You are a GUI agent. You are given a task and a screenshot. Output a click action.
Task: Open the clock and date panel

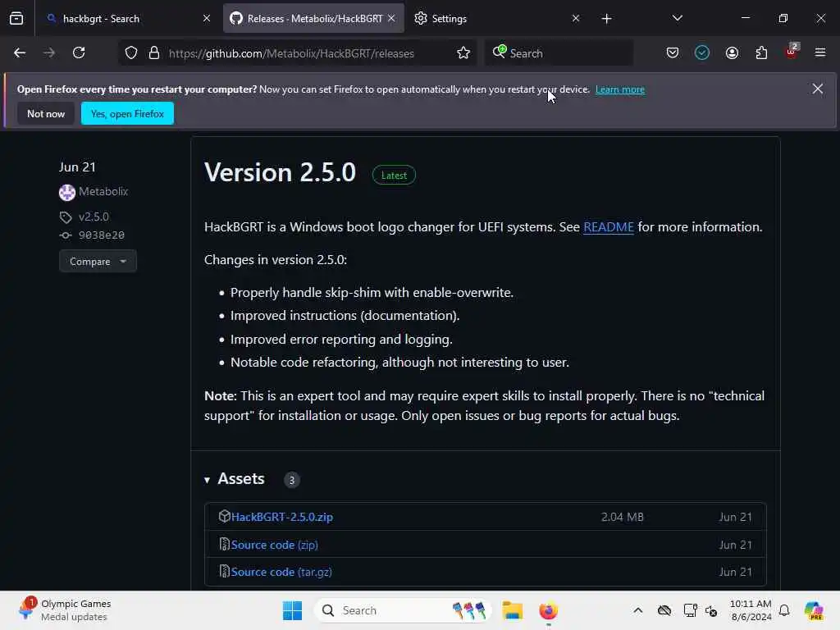[x=751, y=610]
